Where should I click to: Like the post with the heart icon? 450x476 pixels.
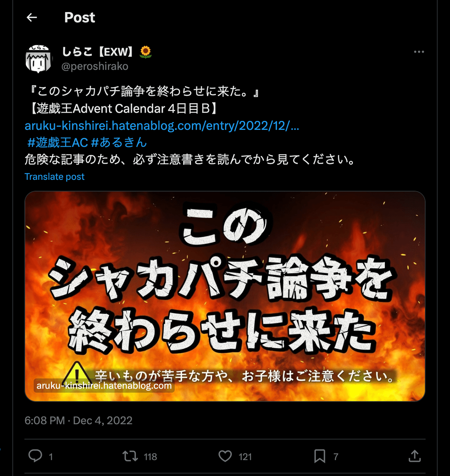point(225,456)
